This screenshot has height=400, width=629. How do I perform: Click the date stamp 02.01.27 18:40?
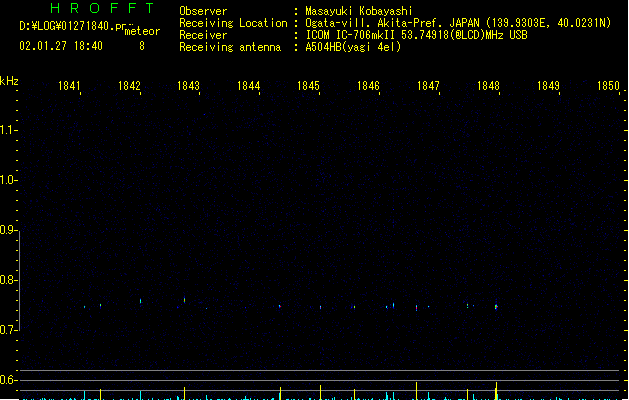pyautogui.click(x=61, y=46)
